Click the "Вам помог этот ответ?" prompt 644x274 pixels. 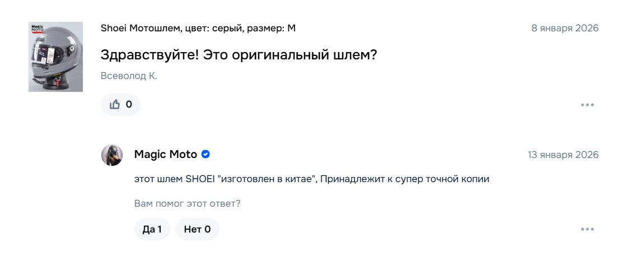click(x=187, y=203)
